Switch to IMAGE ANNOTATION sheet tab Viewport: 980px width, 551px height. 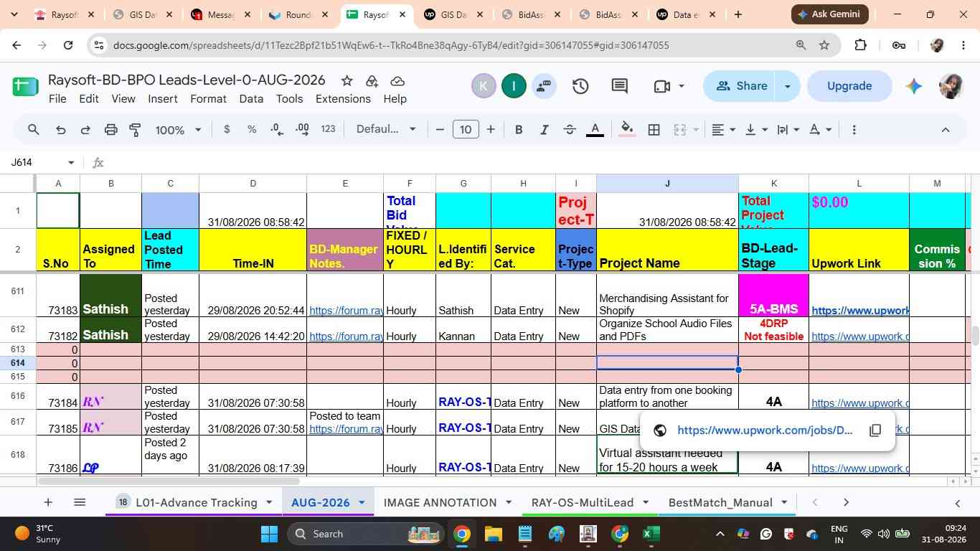click(440, 502)
